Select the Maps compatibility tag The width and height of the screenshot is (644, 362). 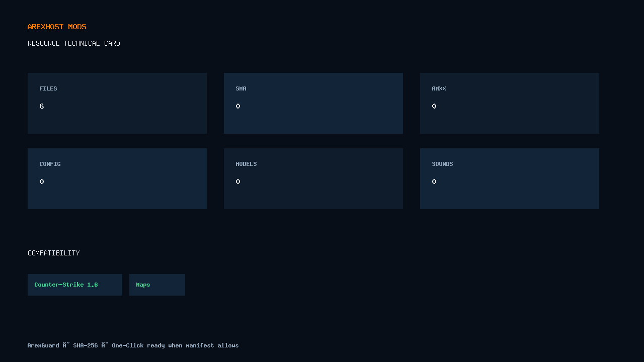(x=157, y=285)
